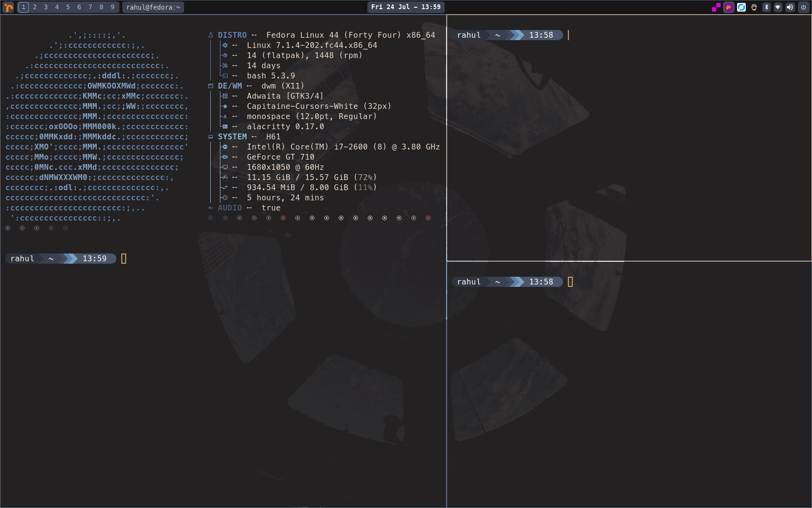Viewport: 812px width, 508px height.
Task: Click the '5 hours, 24 mins' uptime line
Action: [x=285, y=198]
